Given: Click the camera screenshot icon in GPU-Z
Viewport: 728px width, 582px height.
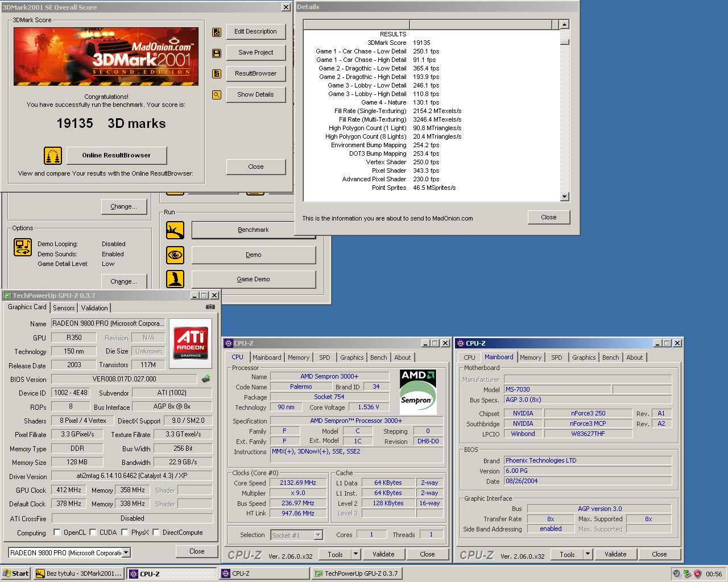Looking at the screenshot, I should click(x=210, y=306).
